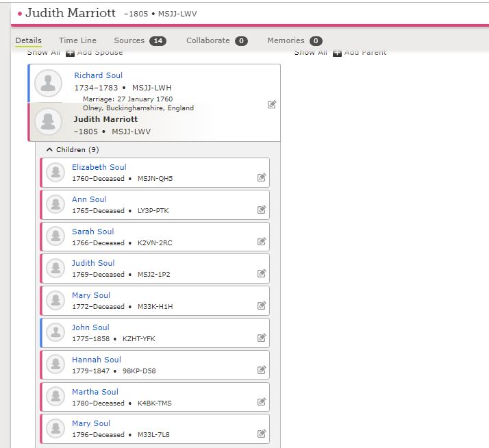489x448 pixels.
Task: Click Judith Soul's ID MSJ2-1P2
Action: [x=153, y=274]
